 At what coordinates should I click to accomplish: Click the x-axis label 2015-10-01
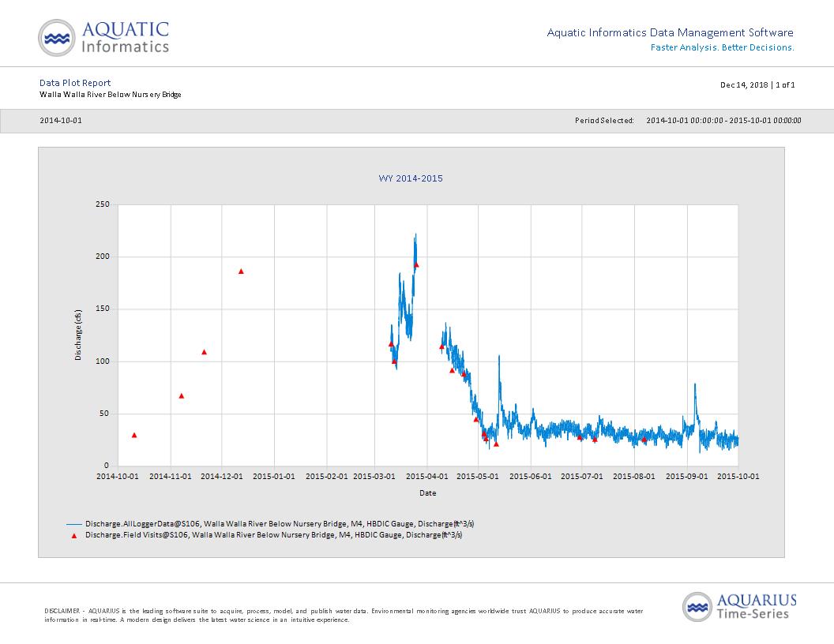(738, 476)
